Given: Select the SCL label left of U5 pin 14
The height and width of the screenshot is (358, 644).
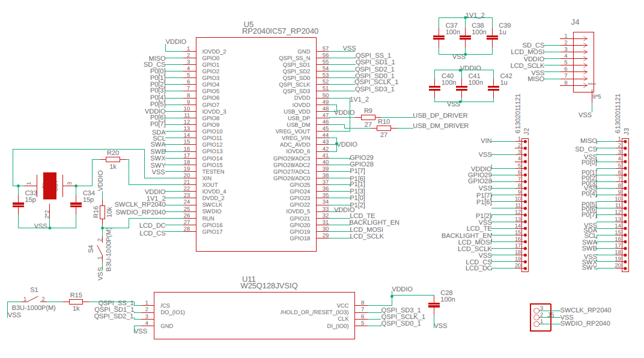Looking at the screenshot, I should (x=159, y=138).
